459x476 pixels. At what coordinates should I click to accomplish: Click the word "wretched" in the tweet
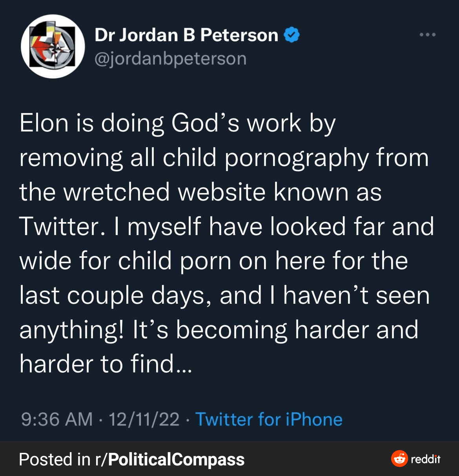[x=117, y=192]
